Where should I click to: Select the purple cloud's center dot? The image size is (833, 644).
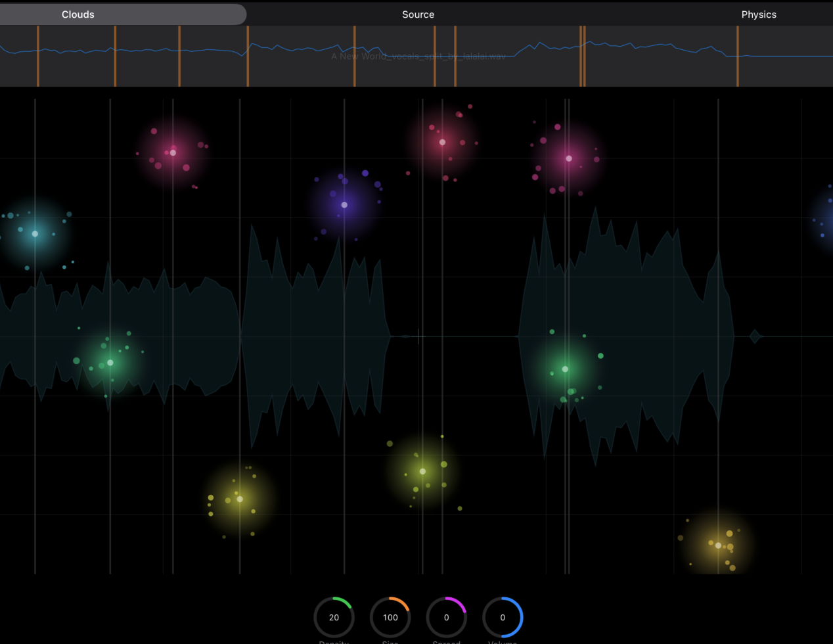[x=344, y=205]
